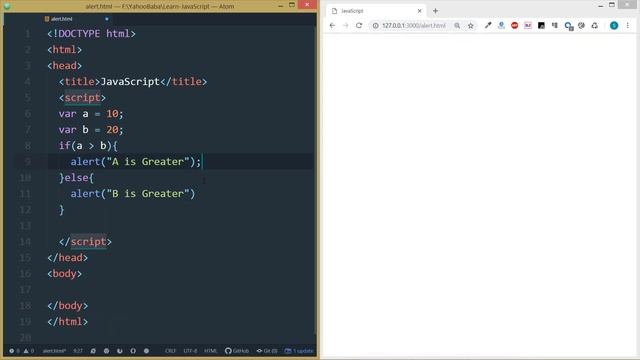Open Chrome's three-dot menu
This screenshot has height=360, width=640.
point(628,25)
